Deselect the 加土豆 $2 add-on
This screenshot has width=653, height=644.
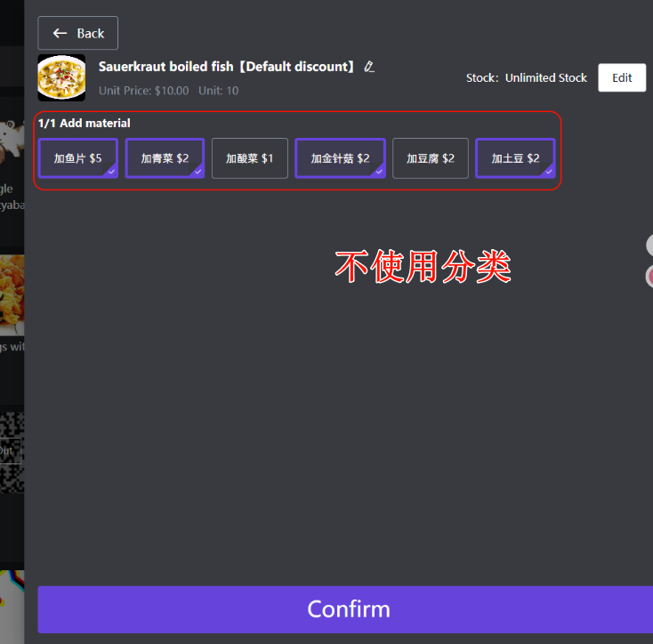click(x=515, y=158)
